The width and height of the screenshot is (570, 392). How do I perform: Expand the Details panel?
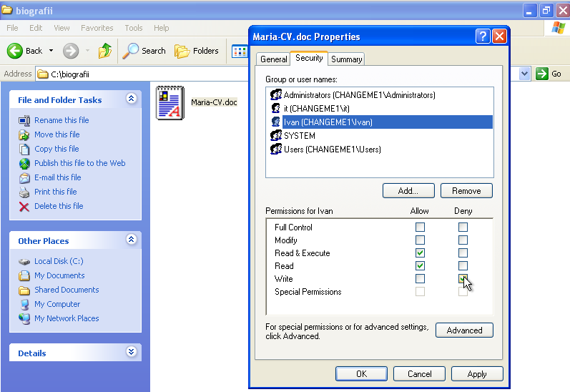131,352
